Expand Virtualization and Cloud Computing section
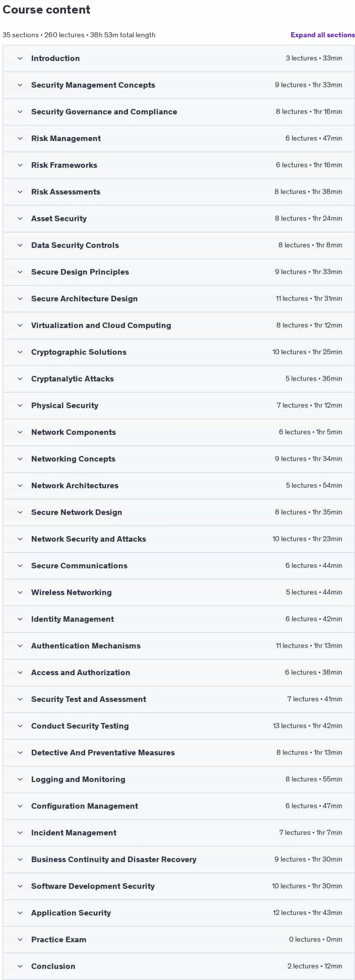Screen dimensions: 355x980 click(179, 325)
